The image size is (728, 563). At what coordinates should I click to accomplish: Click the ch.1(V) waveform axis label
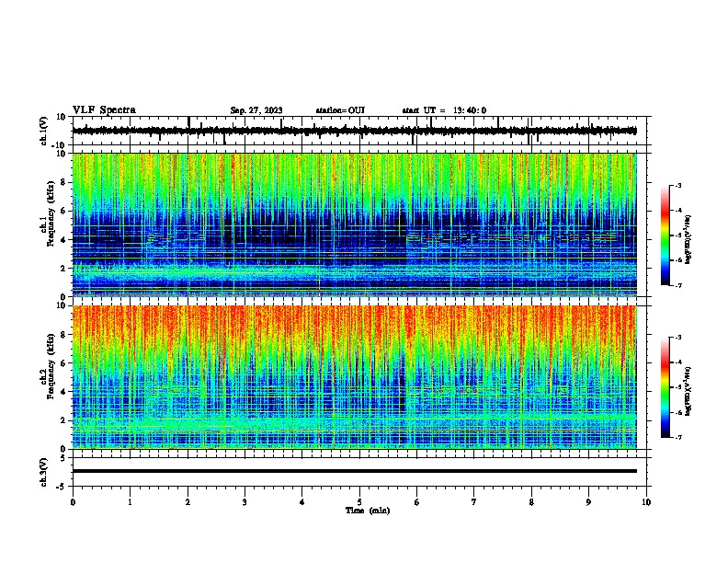coord(44,131)
